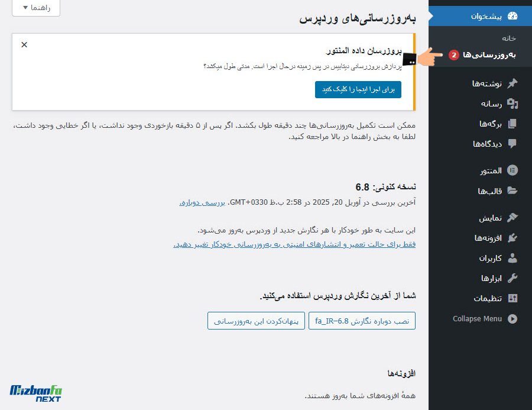Click the نسخه کنونی: 6.8 heading
The width and height of the screenshot is (532, 410).
pos(386,187)
